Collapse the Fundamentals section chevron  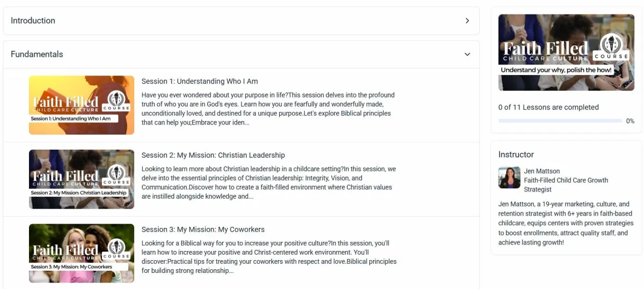(467, 54)
